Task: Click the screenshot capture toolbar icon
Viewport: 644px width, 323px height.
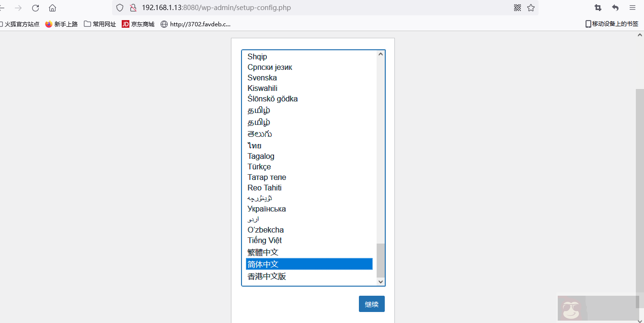Action: (598, 8)
